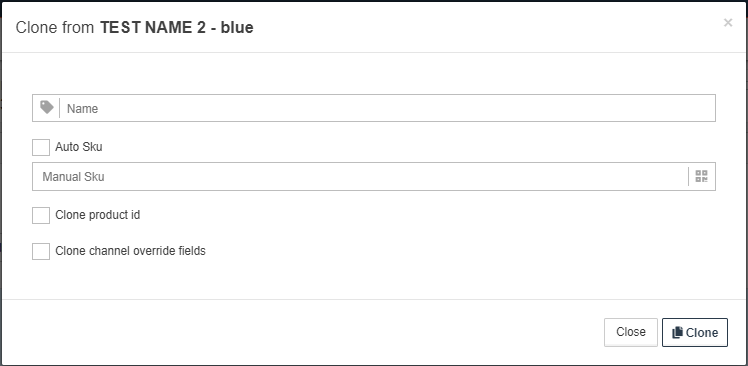Confirm with the Clone button

point(695,332)
